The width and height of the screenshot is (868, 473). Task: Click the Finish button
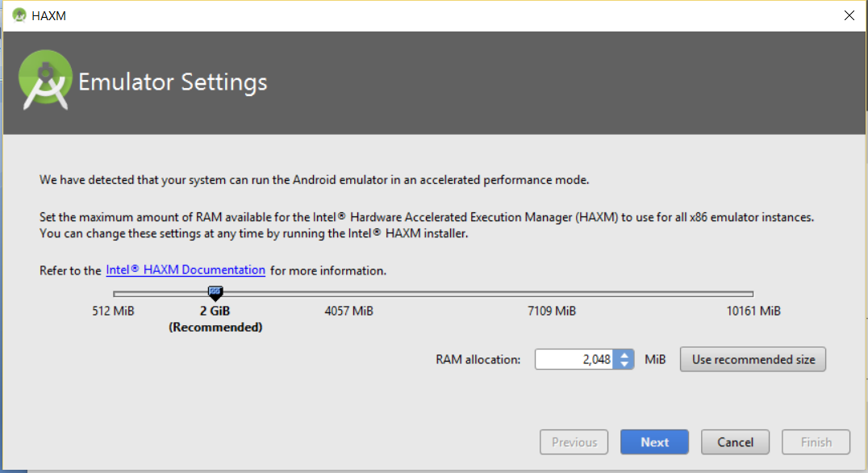pyautogui.click(x=816, y=442)
